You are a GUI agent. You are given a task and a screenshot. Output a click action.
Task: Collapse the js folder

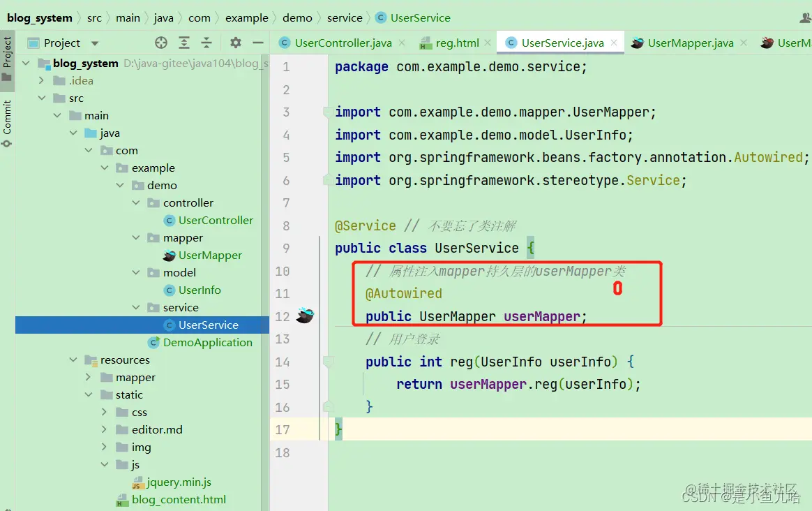104,464
